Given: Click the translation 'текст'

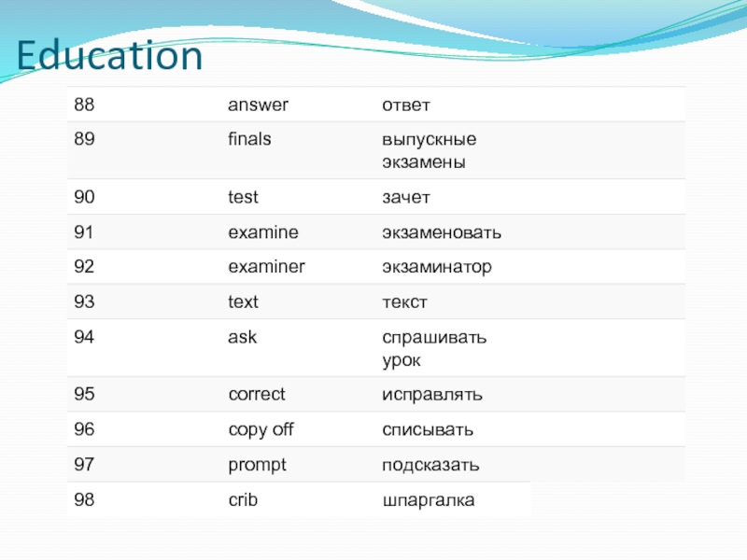Looking at the screenshot, I should [404, 301].
